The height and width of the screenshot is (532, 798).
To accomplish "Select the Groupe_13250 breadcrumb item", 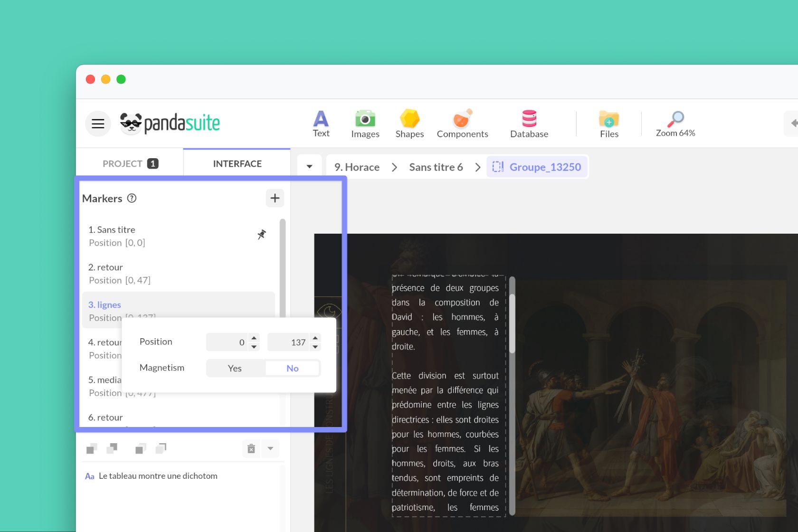I will click(545, 167).
